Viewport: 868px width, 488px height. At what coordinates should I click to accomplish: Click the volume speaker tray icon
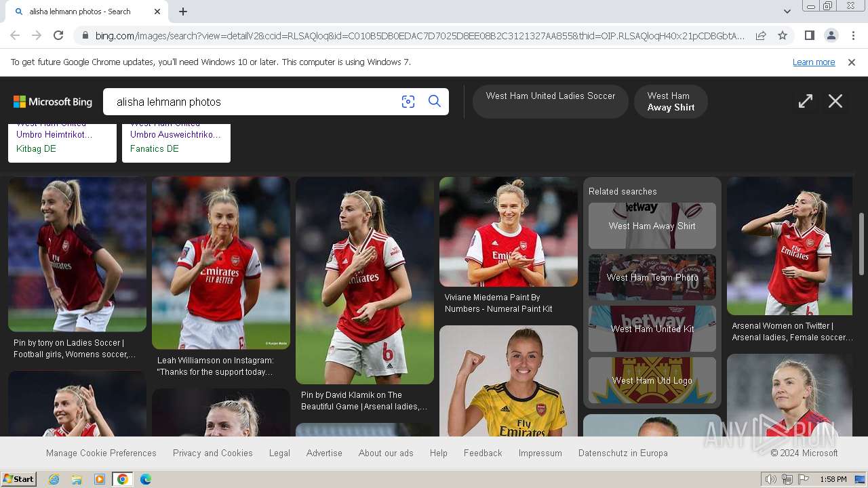point(771,479)
